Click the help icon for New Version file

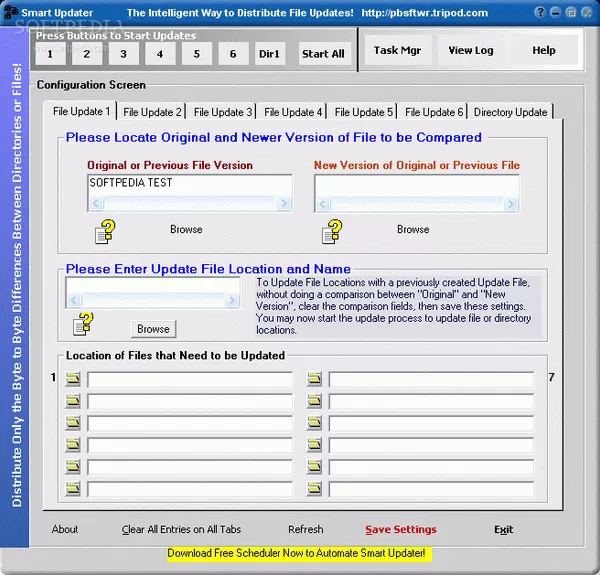(x=332, y=231)
